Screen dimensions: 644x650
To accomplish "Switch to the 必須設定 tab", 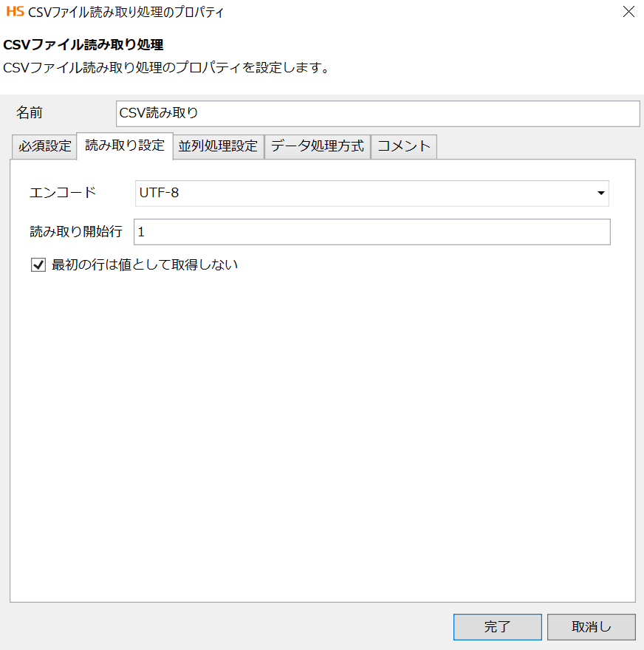I will point(44,146).
